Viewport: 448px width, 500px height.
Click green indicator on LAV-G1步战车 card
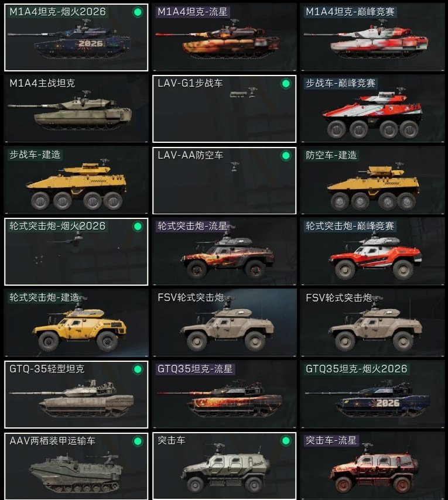pos(286,84)
